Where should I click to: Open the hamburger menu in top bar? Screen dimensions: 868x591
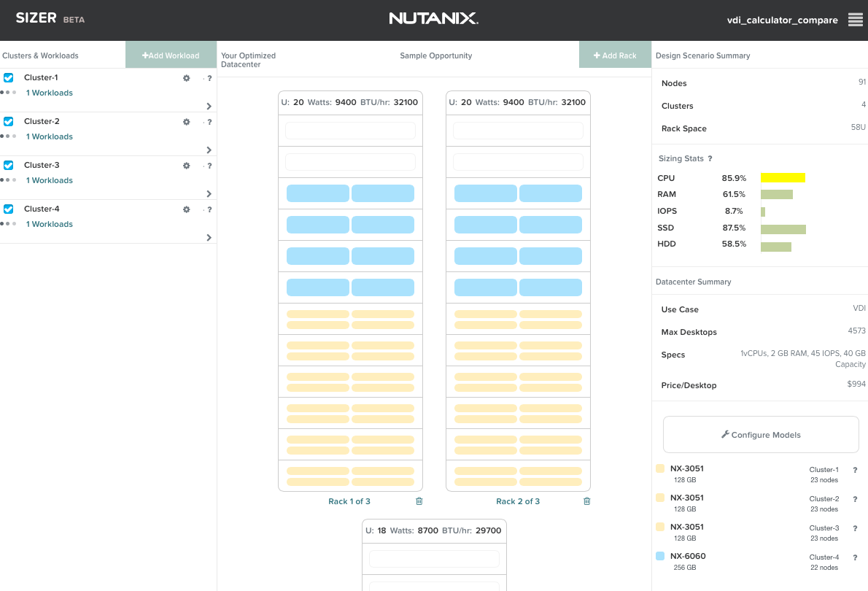[x=856, y=20]
